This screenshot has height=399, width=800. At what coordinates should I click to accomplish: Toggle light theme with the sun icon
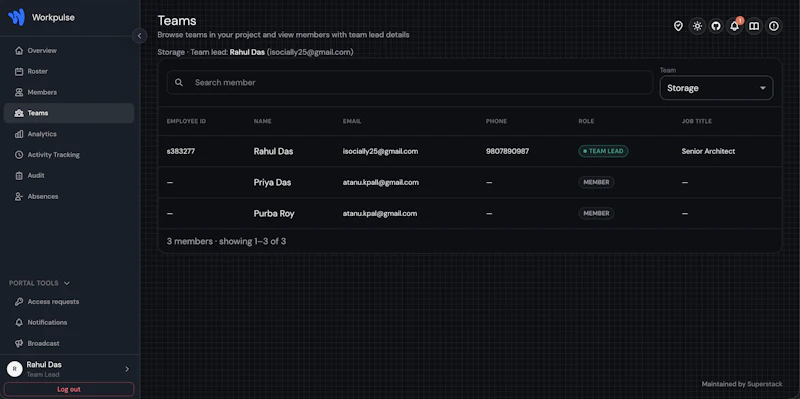point(697,26)
